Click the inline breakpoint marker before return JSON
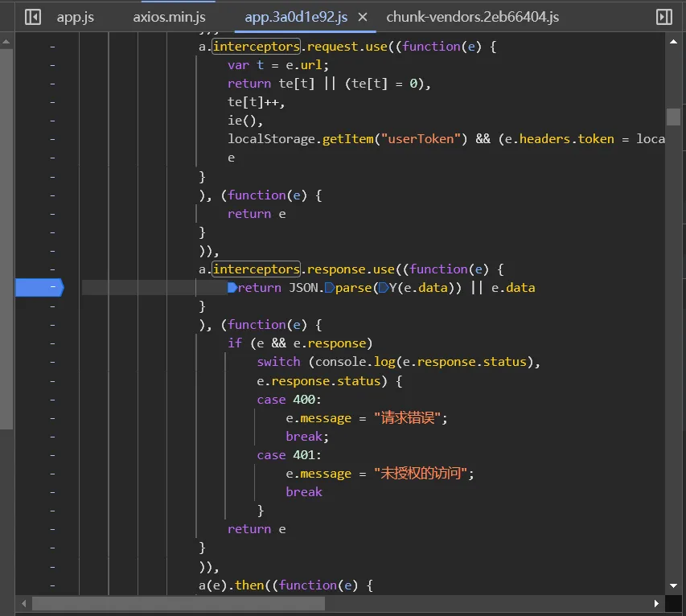This screenshot has width=686, height=616. (x=232, y=287)
